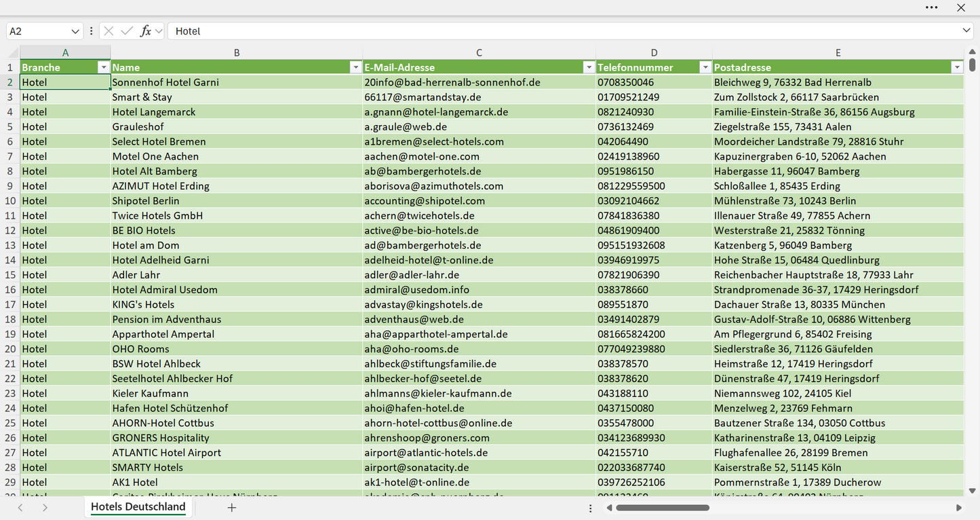Select the Hotels Deutschland sheet tab
Image resolution: width=980 pixels, height=520 pixels.
point(138,507)
